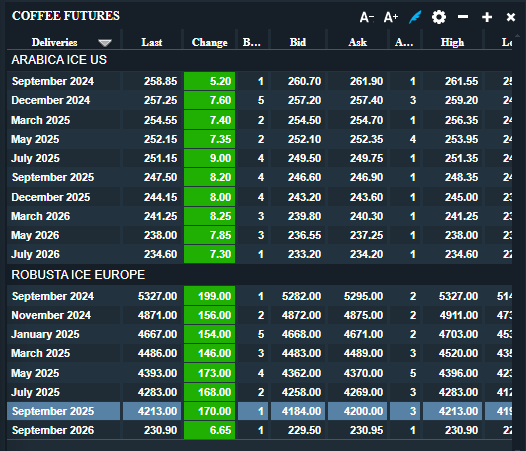Select the September 2026 delivery row
Screen dimensions: 526x451
point(259,430)
